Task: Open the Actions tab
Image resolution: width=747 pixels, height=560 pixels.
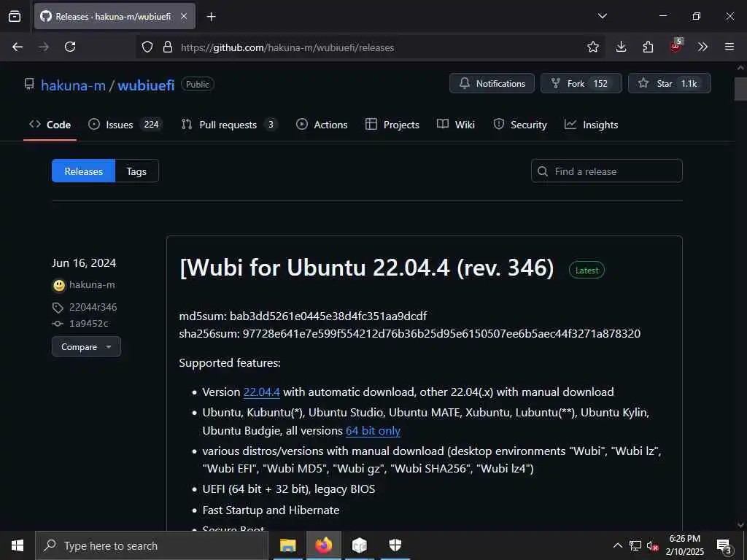Action: [322, 125]
